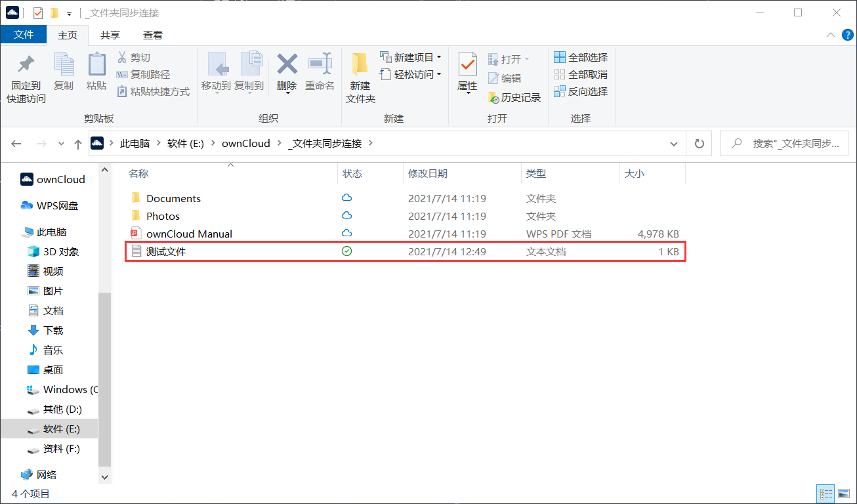Click the Forward navigation arrow
The image size is (857, 504).
[41, 144]
